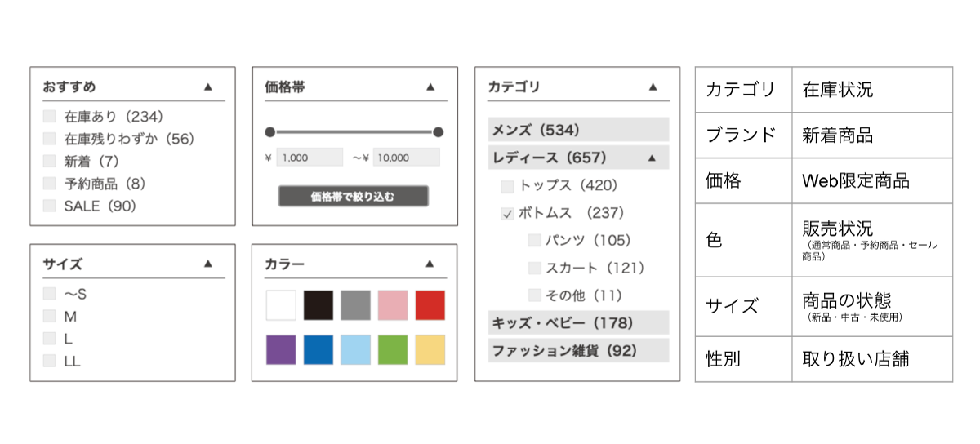Pick the black color swatch
The height and width of the screenshot is (444, 980).
[318, 305]
